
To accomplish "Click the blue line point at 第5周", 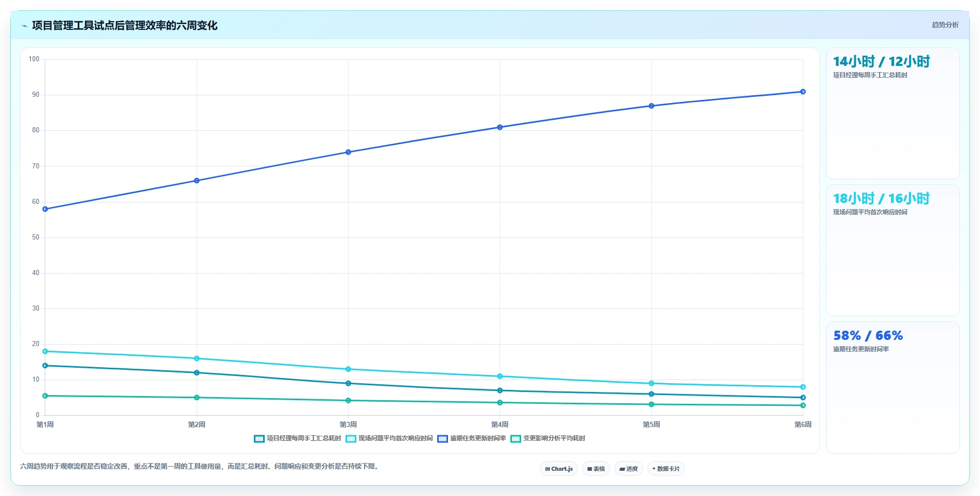I will [x=651, y=106].
